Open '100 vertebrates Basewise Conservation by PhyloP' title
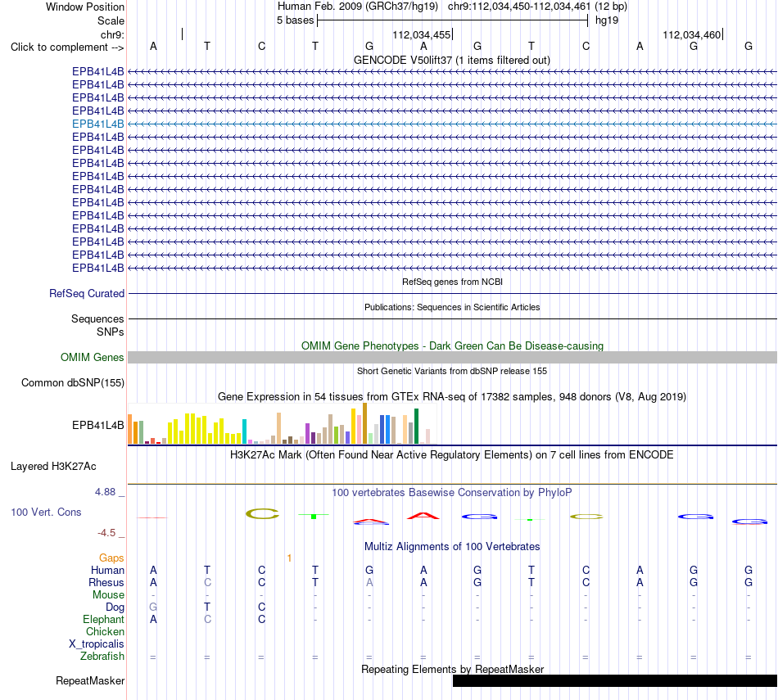The image size is (778, 700). pyautogui.click(x=452, y=493)
